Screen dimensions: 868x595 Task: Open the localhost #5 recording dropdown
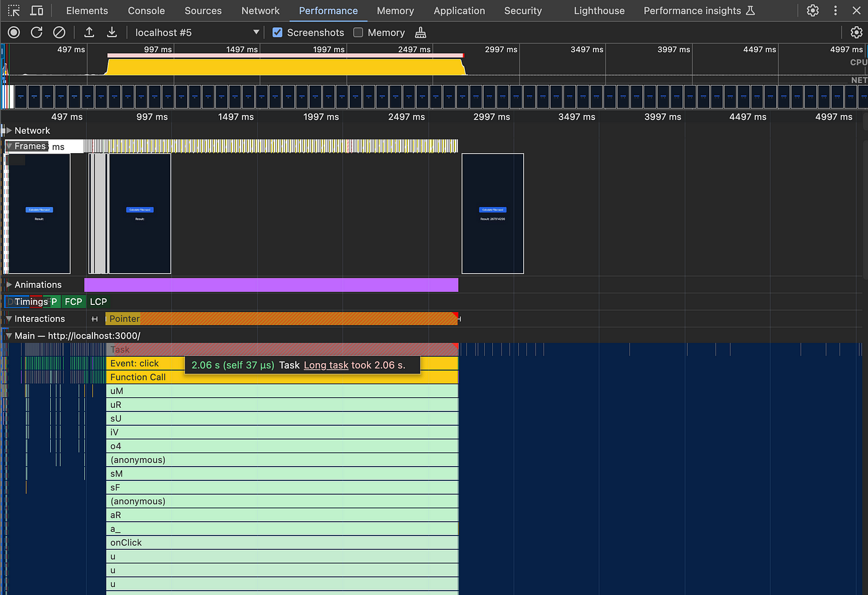tap(197, 32)
